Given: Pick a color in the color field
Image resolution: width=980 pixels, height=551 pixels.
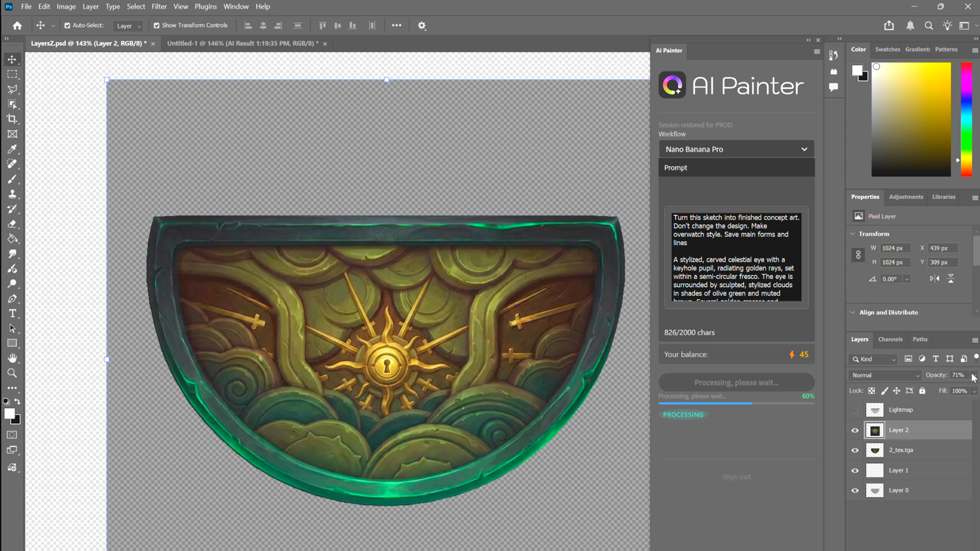Looking at the screenshot, I should (x=911, y=119).
